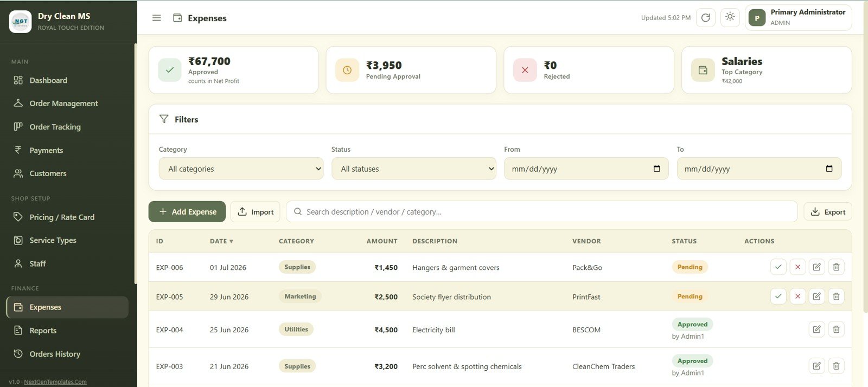This screenshot has width=868, height=387.
Task: Click the Society flyer distribution description
Action: pos(451,297)
